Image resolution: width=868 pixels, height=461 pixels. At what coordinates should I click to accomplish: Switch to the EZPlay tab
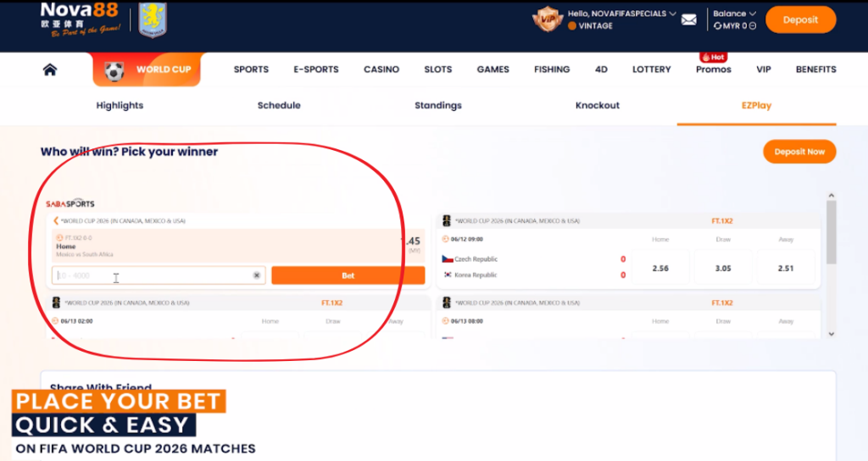(756, 105)
